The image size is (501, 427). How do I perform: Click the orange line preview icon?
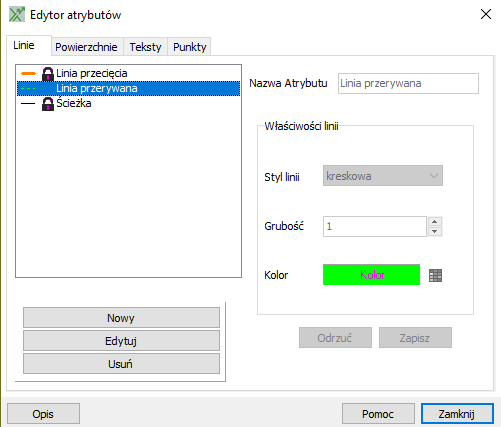[28, 73]
